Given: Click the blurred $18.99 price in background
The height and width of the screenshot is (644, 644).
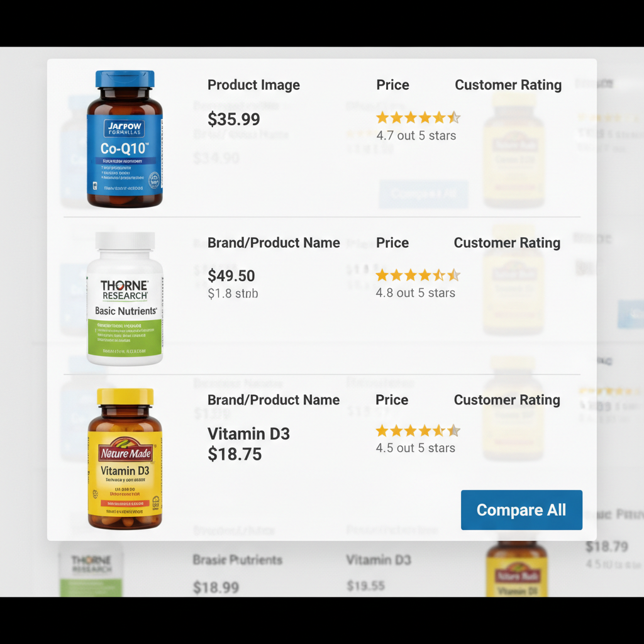Looking at the screenshot, I should click(216, 587).
